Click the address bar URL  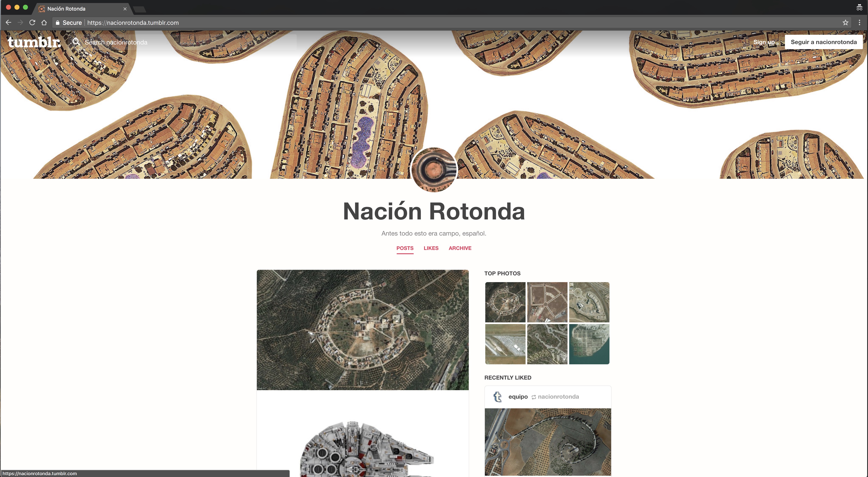point(133,23)
